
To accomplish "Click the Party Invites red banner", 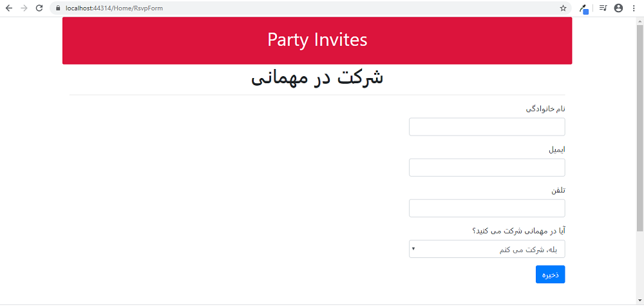I will [317, 41].
